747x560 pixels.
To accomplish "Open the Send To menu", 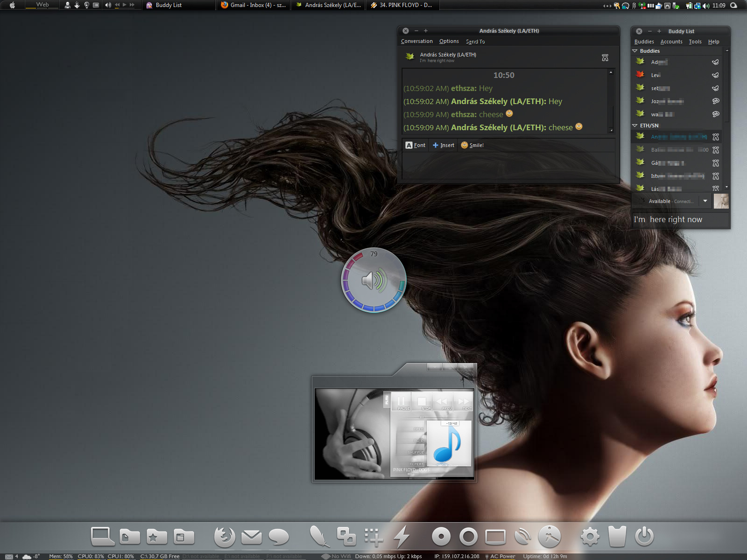I will (x=475, y=42).
